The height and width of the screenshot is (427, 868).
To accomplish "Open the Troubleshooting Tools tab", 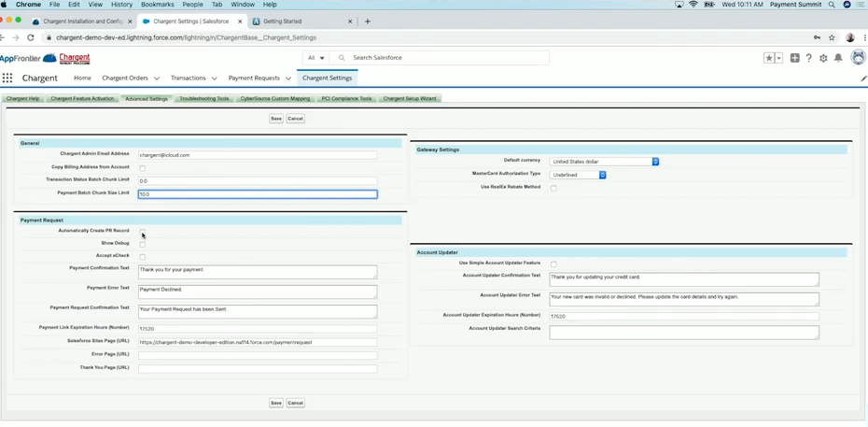I will click(203, 99).
